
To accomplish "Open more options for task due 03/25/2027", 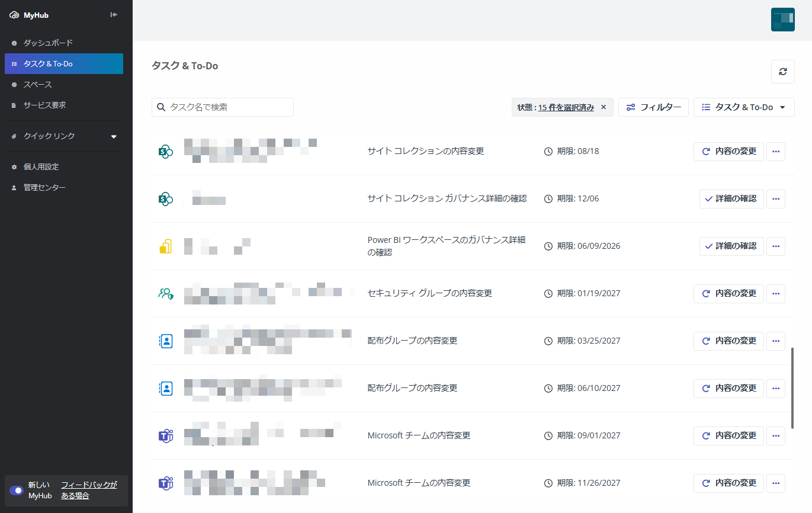I will [776, 341].
